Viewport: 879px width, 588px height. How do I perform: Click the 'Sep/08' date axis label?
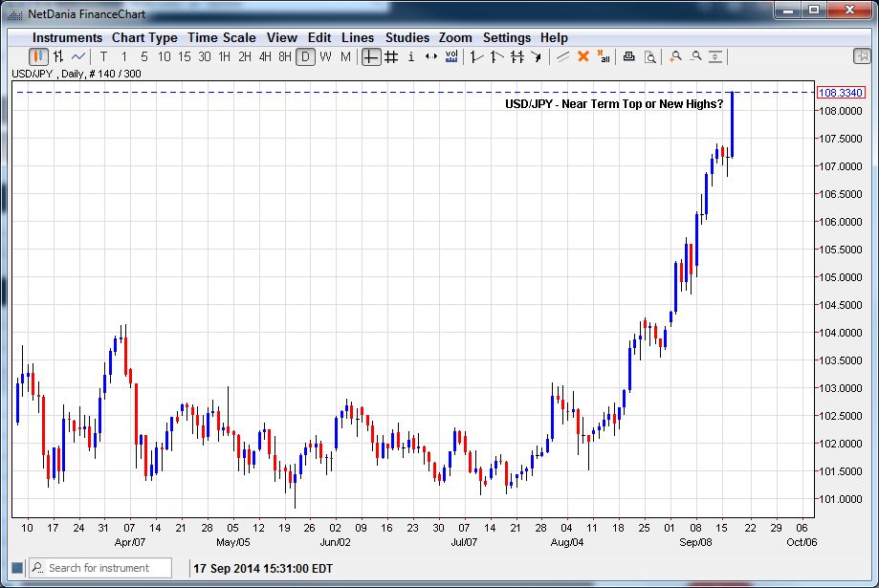(x=695, y=542)
